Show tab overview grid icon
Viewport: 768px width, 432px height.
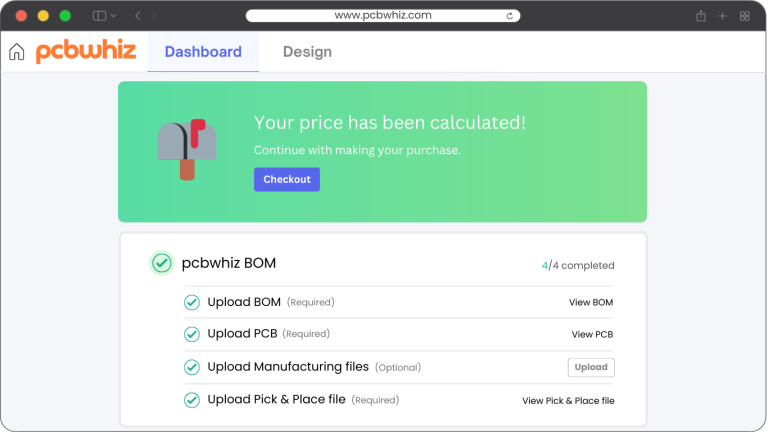[x=744, y=16]
